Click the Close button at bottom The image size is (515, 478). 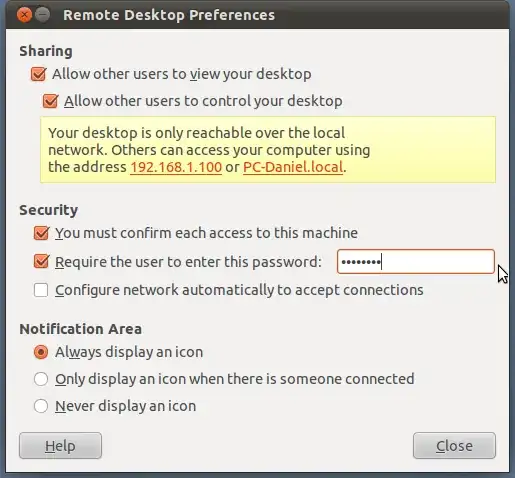[454, 446]
